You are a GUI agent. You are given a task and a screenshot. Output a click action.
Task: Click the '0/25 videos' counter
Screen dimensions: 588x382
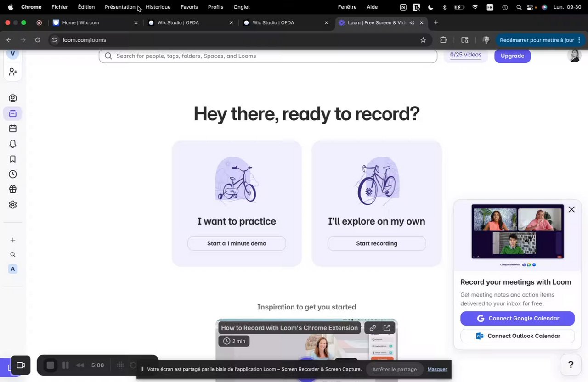[x=466, y=55]
